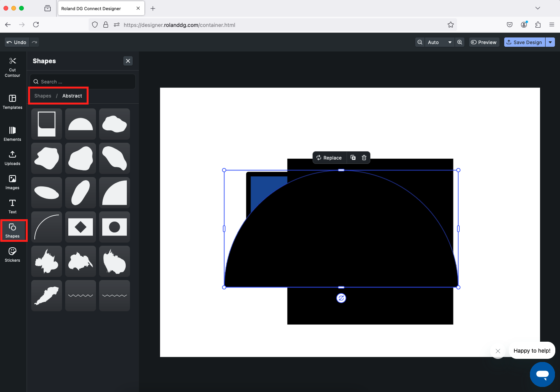Click the browser Back arrow

click(x=8, y=25)
